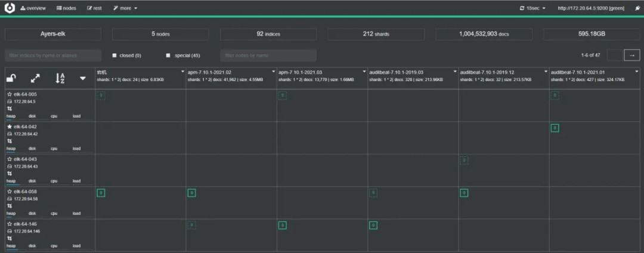
Task: Open the dropdown arrow beside the sort icon
Action: tap(83, 78)
